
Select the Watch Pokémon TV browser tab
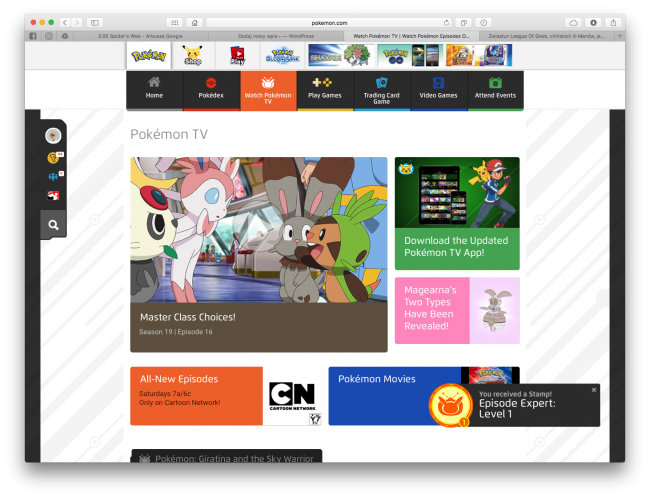tap(411, 36)
